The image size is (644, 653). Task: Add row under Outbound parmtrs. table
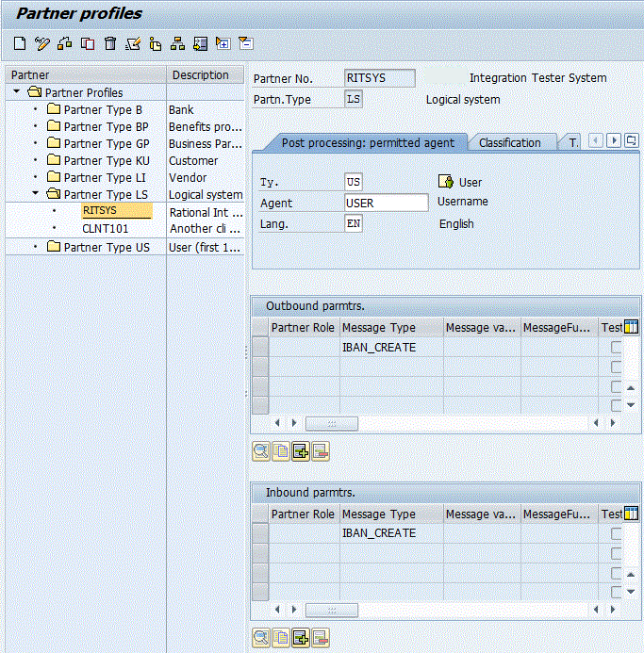pos(301,451)
